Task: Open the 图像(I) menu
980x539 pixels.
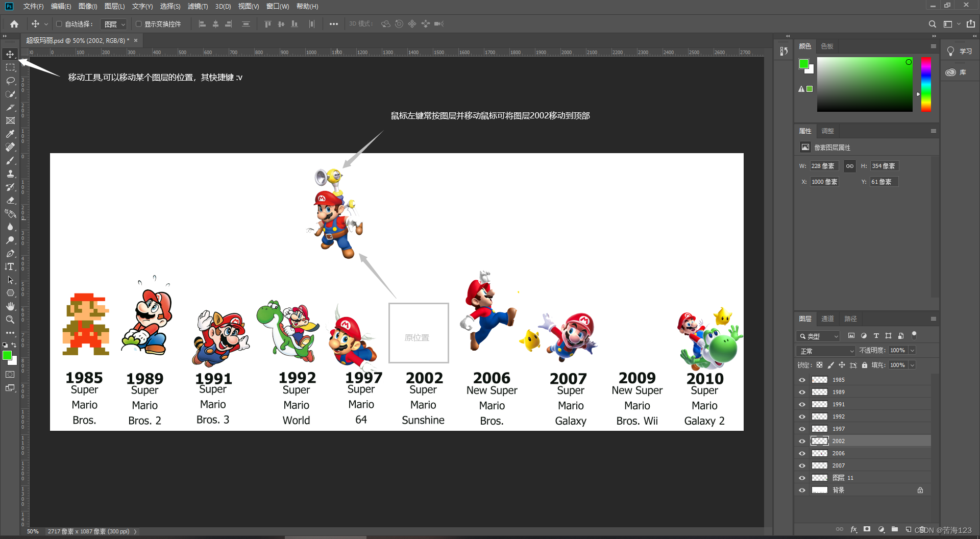Action: (x=88, y=6)
